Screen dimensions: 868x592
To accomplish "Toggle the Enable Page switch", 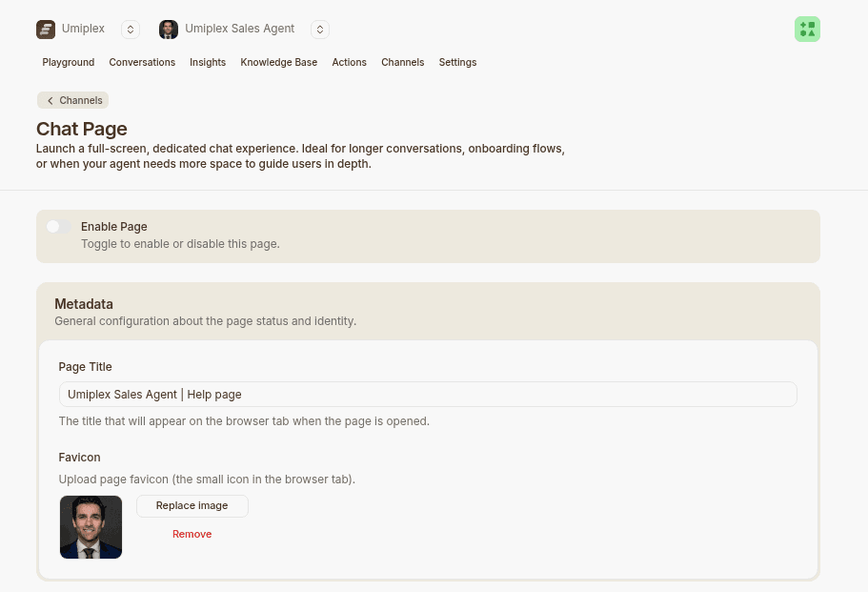I will point(59,227).
